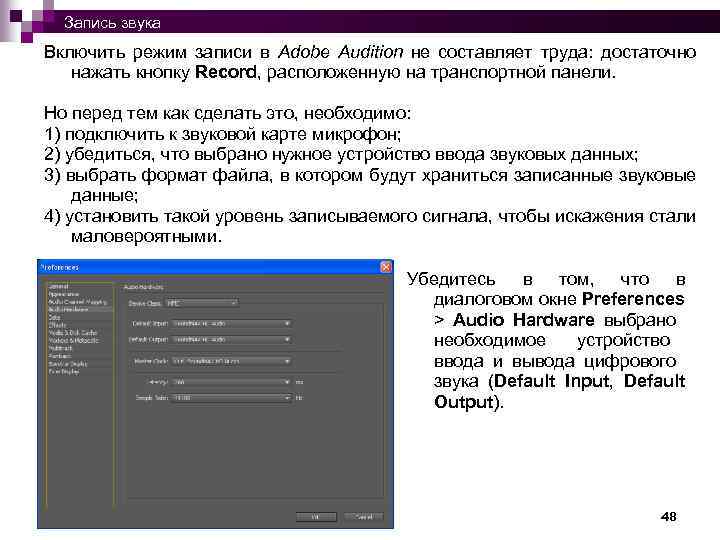Close the Preferences dialog with the X
Screen dimensions: 720x540
click(x=386, y=267)
